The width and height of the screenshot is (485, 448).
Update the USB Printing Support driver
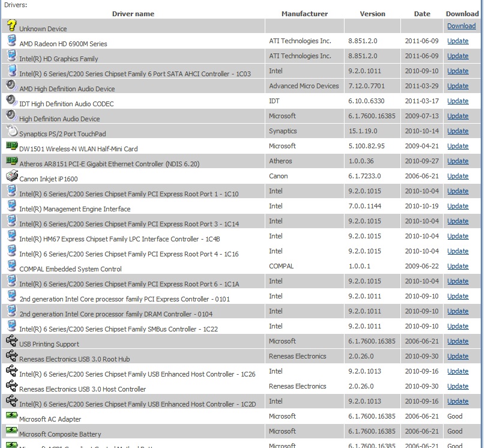point(458,341)
